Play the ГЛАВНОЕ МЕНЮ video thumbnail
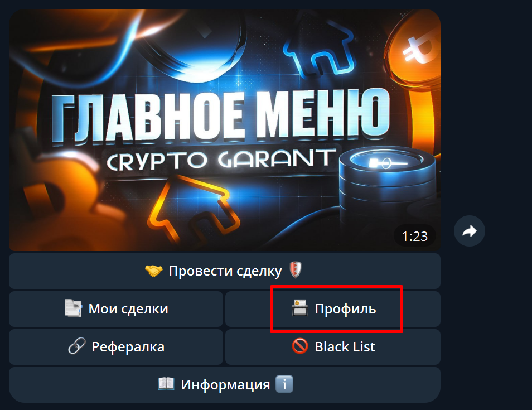The width and height of the screenshot is (532, 410). pyautogui.click(x=225, y=130)
